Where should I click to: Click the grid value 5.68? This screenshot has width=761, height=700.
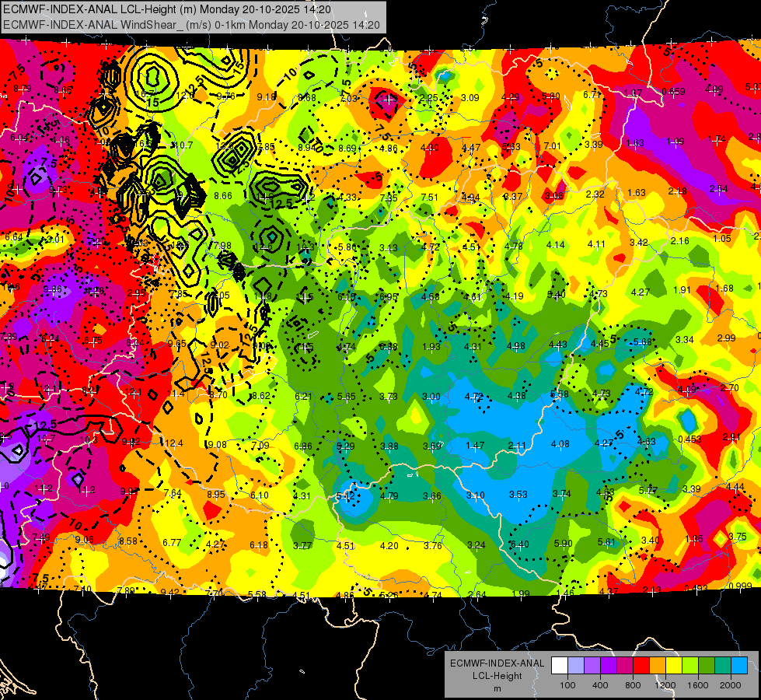pos(643,342)
